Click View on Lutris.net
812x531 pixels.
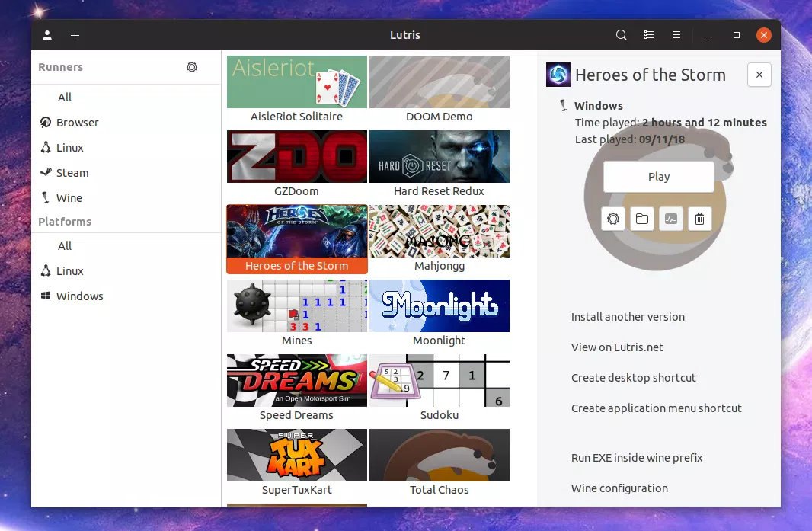[x=617, y=347]
